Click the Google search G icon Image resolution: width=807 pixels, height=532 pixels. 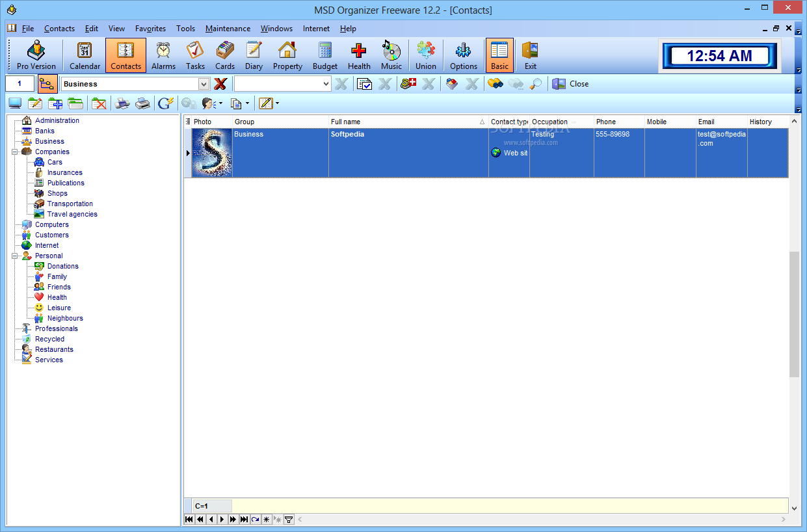tap(166, 103)
